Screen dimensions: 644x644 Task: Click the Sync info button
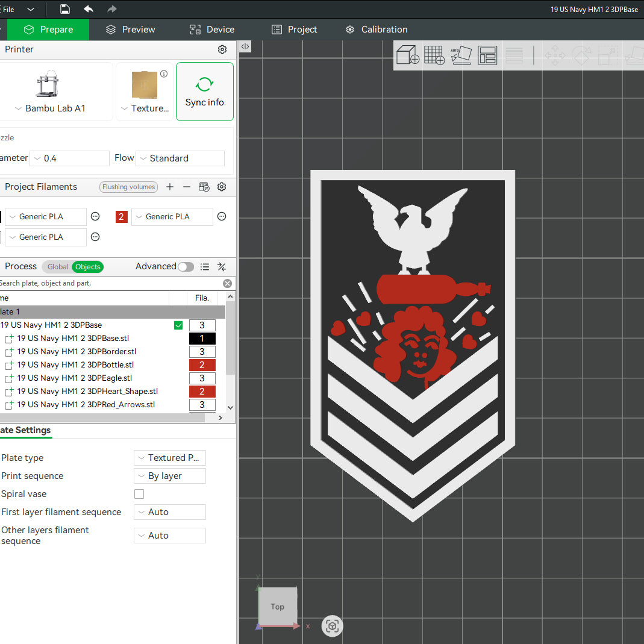coord(205,92)
